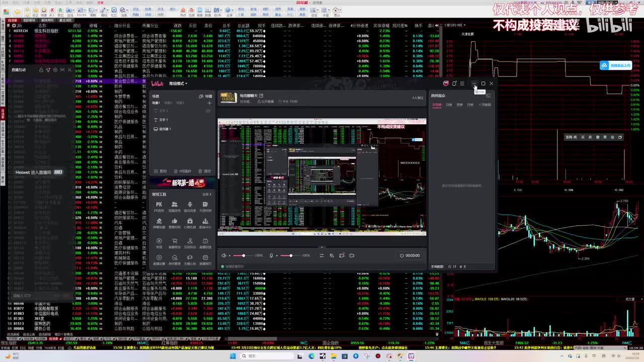Open the live shopping cart tool
This screenshot has width=644, height=362.
pyautogui.click(x=175, y=243)
